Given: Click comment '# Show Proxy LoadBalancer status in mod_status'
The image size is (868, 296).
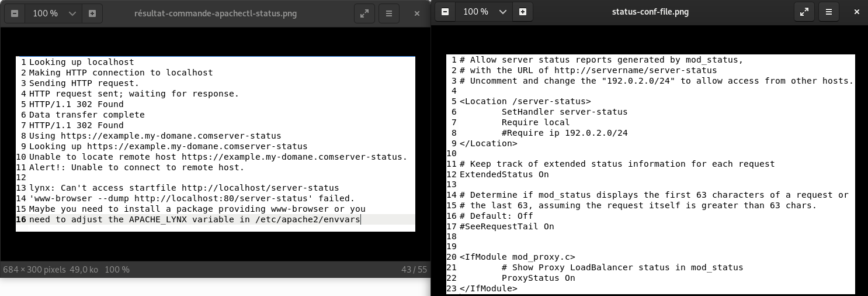Looking at the screenshot, I should [622, 267].
